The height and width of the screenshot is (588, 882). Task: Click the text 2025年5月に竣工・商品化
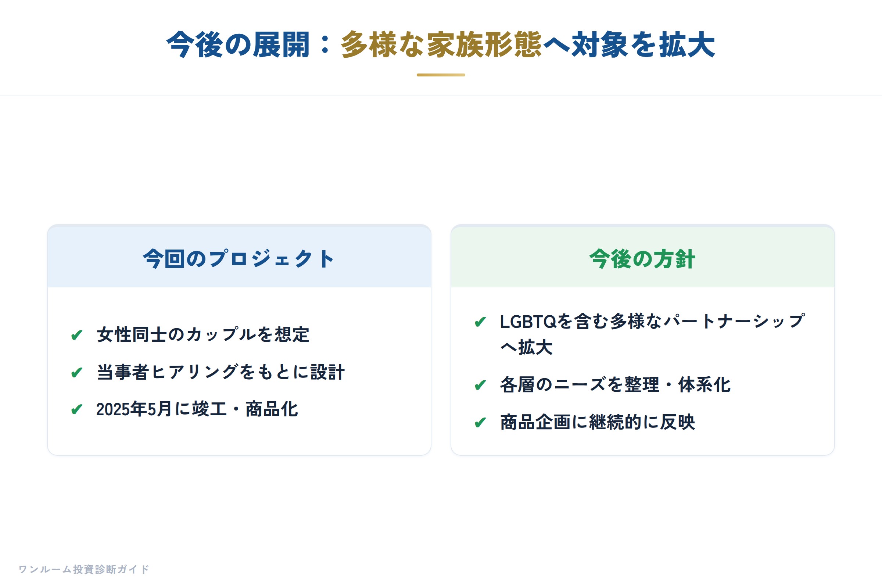(x=197, y=409)
